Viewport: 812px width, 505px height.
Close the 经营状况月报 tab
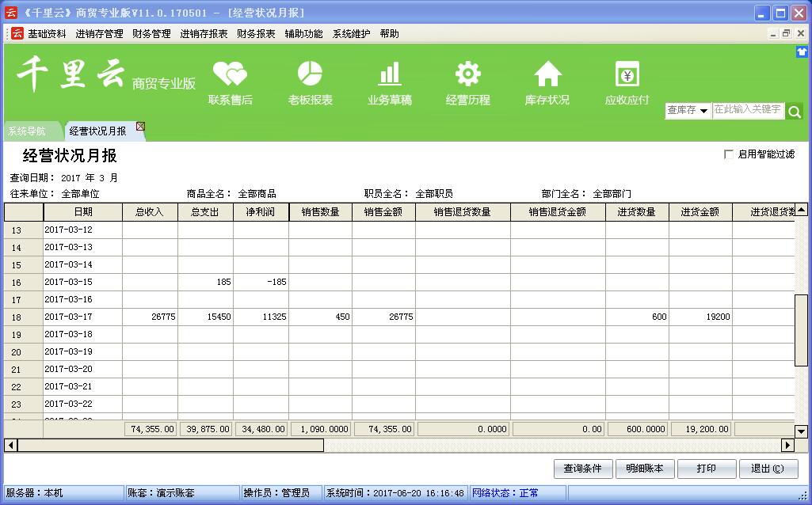140,126
